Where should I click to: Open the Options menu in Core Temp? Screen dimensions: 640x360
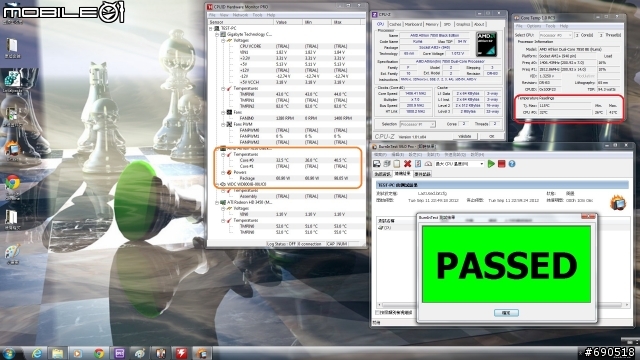click(533, 26)
